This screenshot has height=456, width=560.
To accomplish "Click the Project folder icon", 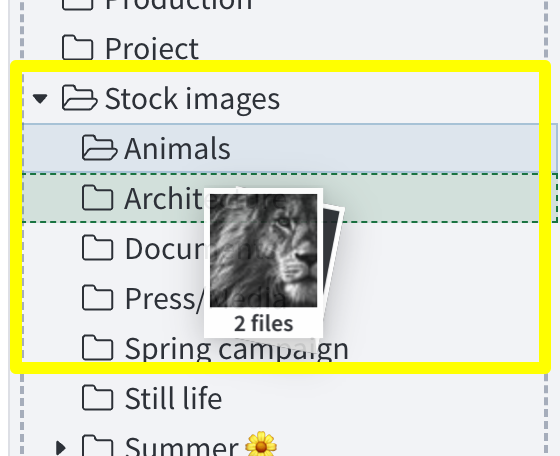I will [78, 47].
